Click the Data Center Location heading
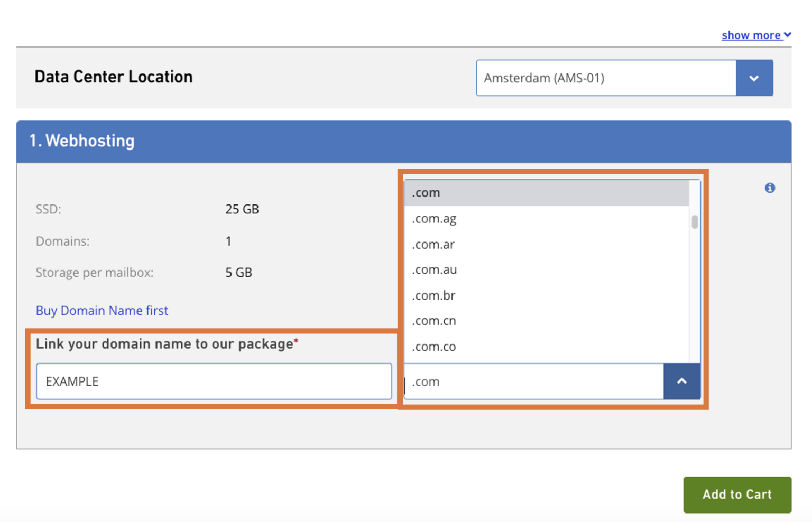This screenshot has width=812, height=522. pyautogui.click(x=114, y=77)
